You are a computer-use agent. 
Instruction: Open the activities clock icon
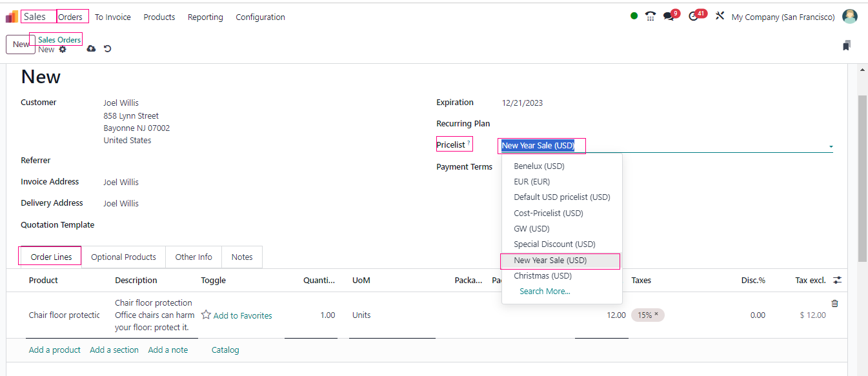tap(694, 16)
